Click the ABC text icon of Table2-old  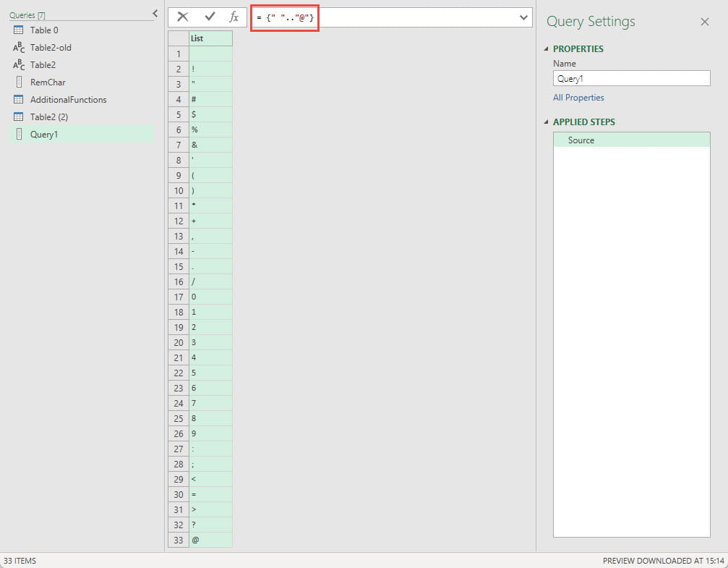pyautogui.click(x=19, y=48)
